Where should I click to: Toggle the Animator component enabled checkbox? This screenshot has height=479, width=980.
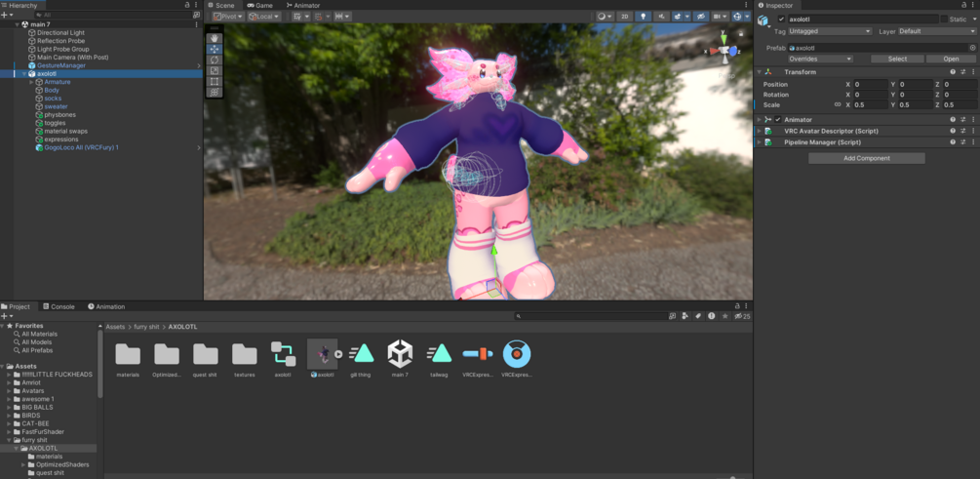click(778, 119)
